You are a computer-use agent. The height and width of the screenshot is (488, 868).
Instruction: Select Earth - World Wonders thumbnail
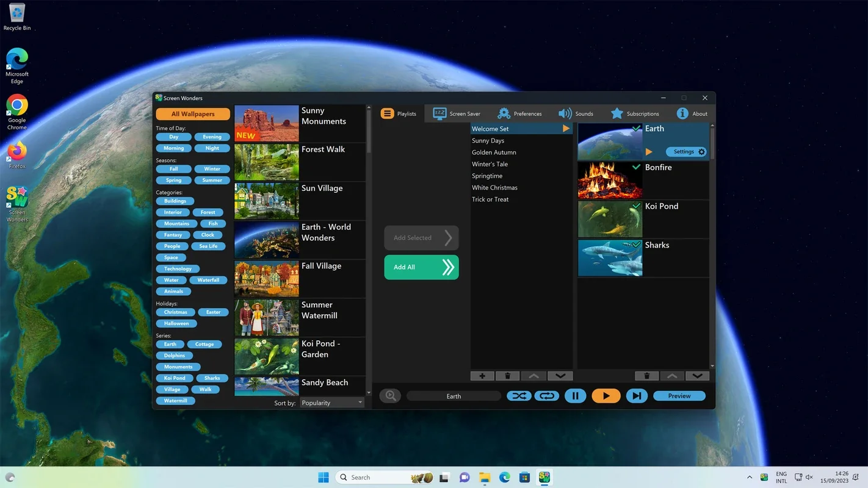click(x=266, y=240)
